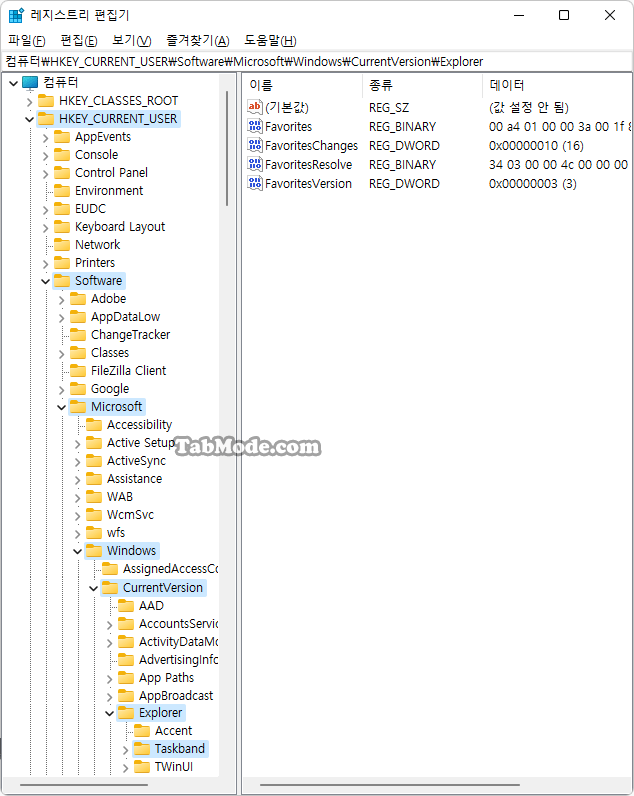
Task: Collapse the Software key
Action: click(46, 281)
